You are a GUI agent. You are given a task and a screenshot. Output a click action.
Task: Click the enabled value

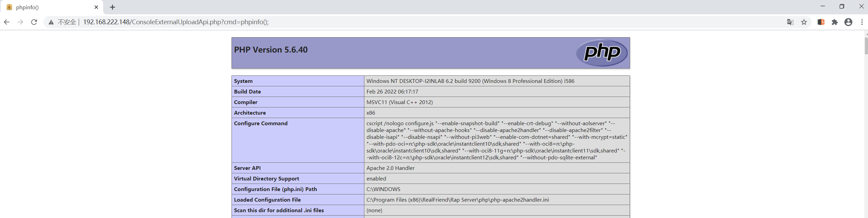376,179
